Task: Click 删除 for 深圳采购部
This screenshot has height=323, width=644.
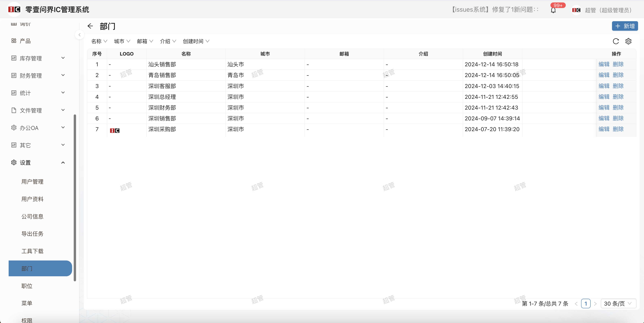Action: pos(618,129)
